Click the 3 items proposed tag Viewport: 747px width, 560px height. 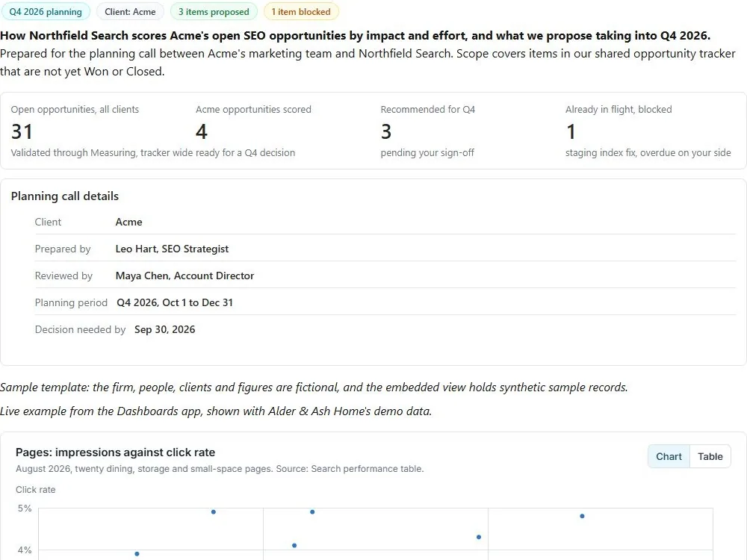(x=214, y=12)
